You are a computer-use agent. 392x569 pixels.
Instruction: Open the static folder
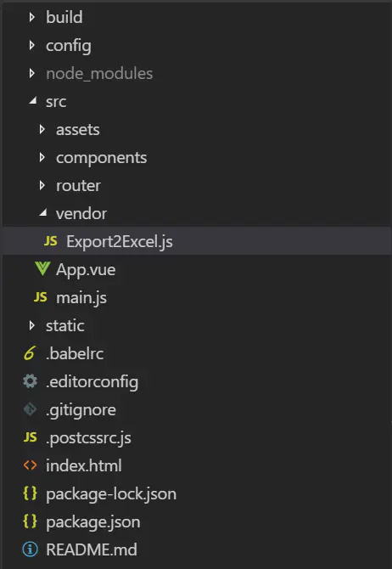coord(65,325)
